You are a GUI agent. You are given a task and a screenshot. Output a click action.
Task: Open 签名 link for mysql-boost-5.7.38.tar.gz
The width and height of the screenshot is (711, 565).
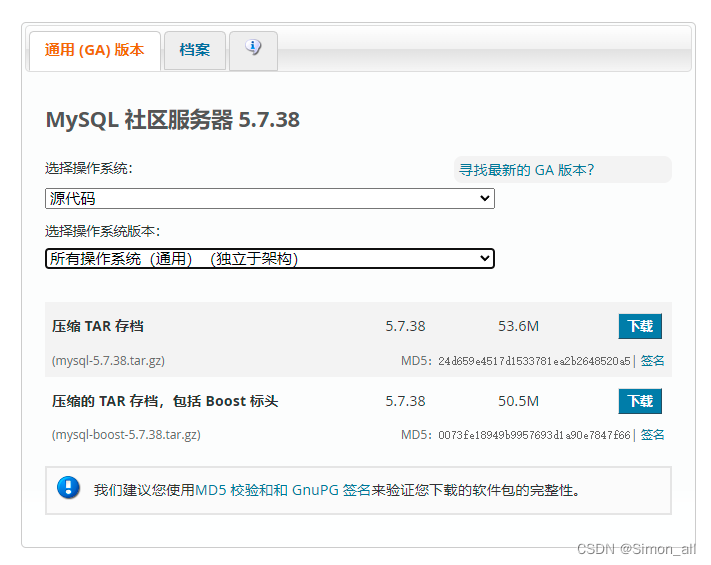653,435
